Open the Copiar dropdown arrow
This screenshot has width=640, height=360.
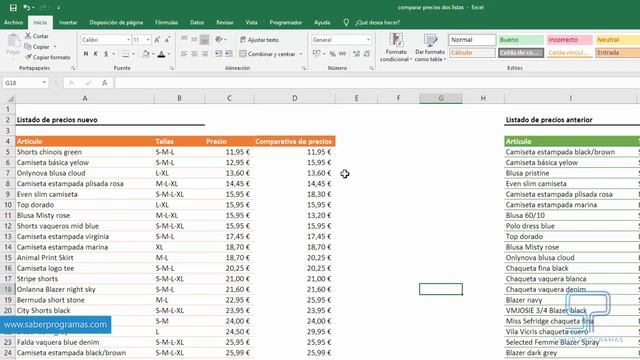tap(55, 47)
